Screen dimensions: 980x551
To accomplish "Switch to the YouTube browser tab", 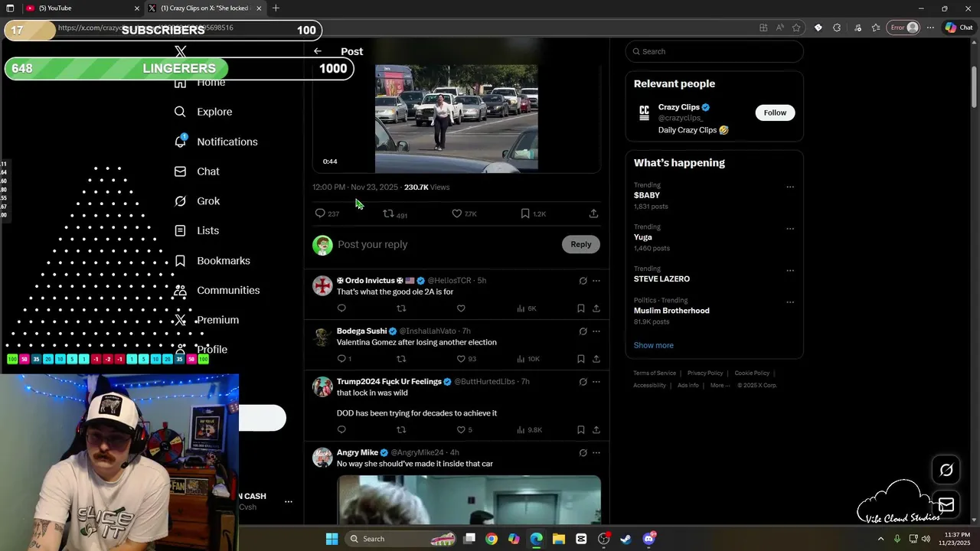I will coord(80,8).
